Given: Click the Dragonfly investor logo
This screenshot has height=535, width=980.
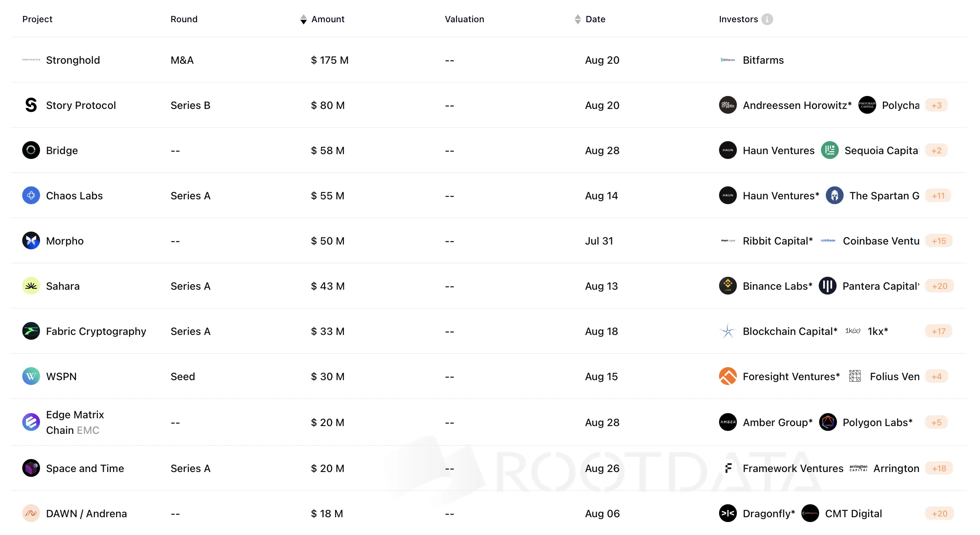Looking at the screenshot, I should point(727,514).
